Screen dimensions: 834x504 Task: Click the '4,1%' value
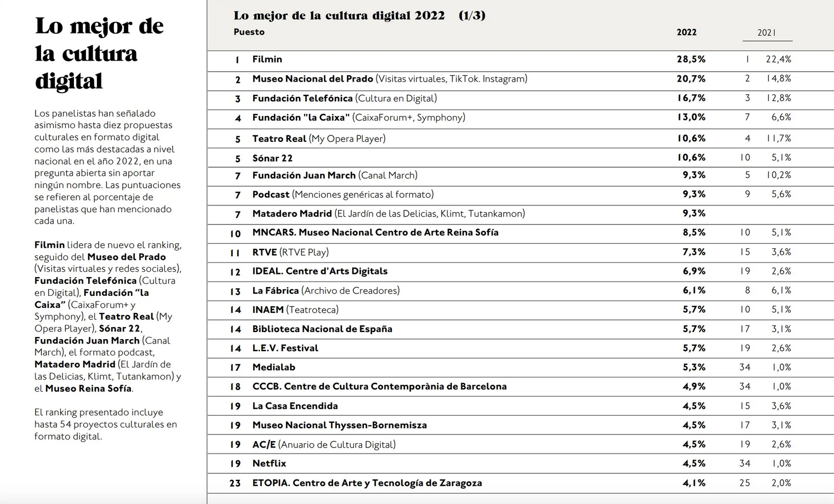coord(694,483)
